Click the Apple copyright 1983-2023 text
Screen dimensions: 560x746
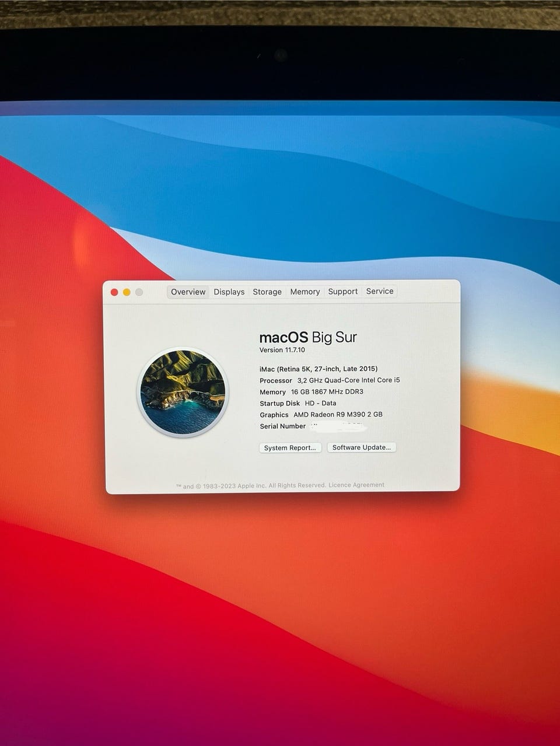point(251,486)
